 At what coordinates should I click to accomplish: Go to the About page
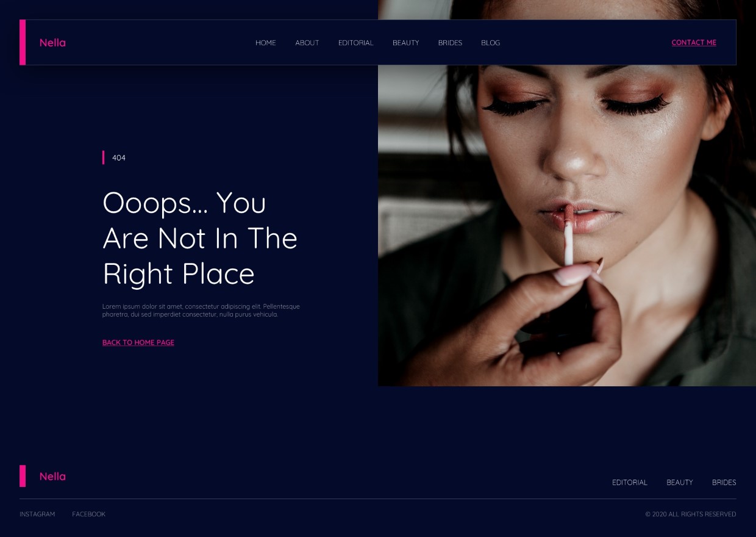pyautogui.click(x=307, y=43)
